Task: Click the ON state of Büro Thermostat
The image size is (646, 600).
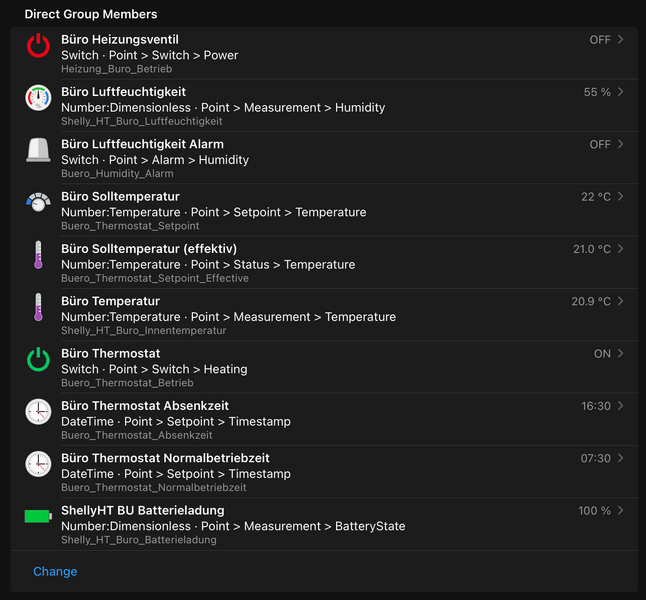Action: (602, 354)
